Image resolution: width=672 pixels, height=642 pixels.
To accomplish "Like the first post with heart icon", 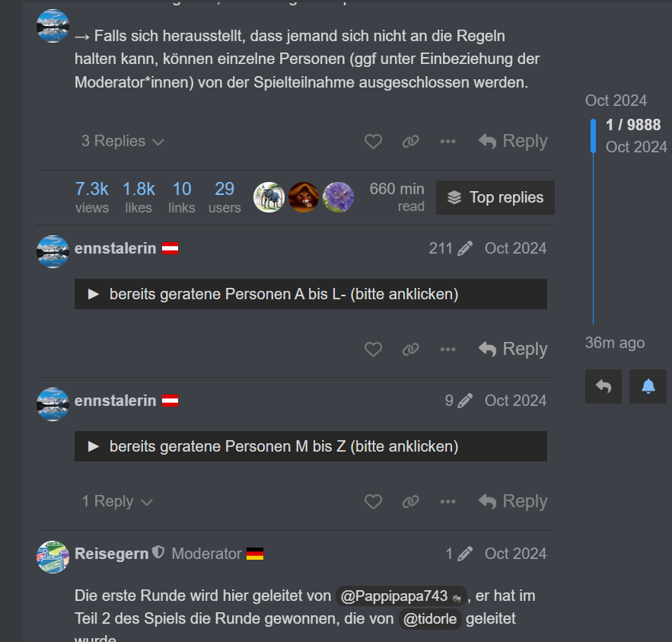I will click(x=373, y=141).
